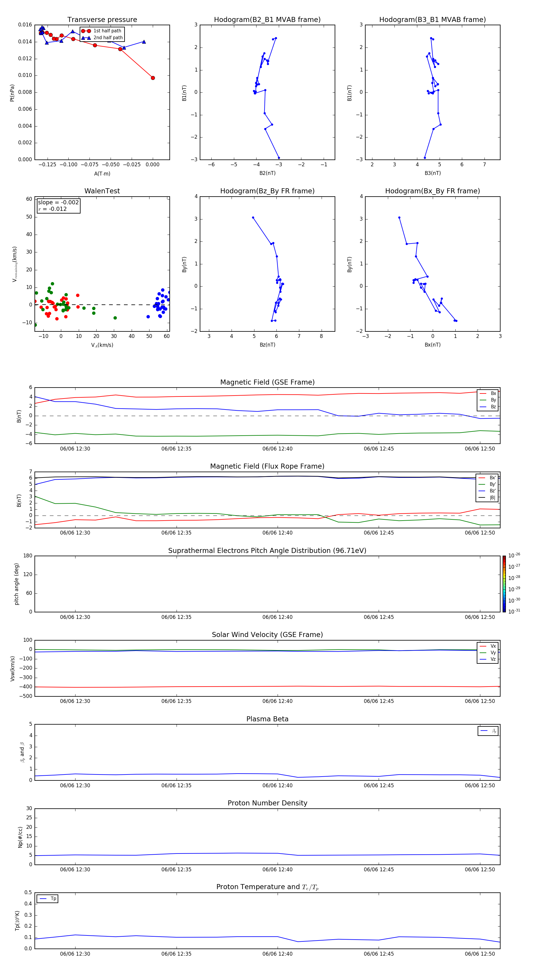Viewport: 535px width, 980px height.
Task: Click the 'Solar Wind Velocity (GSE Frame)' title
Action: coord(267,635)
